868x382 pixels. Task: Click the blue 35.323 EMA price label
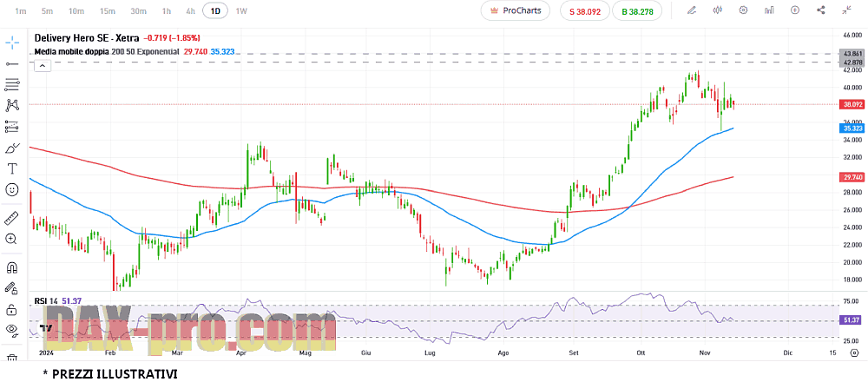852,128
